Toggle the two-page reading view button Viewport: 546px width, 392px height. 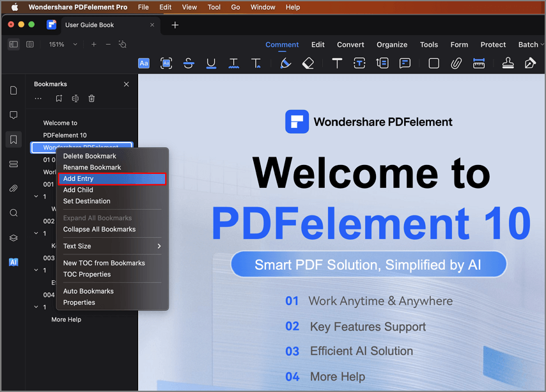coord(30,44)
